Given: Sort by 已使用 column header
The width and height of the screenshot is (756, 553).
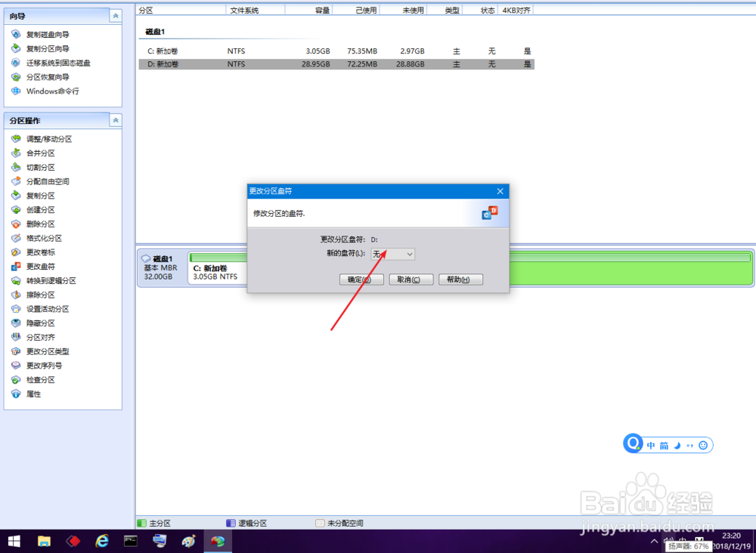Looking at the screenshot, I should [356, 10].
